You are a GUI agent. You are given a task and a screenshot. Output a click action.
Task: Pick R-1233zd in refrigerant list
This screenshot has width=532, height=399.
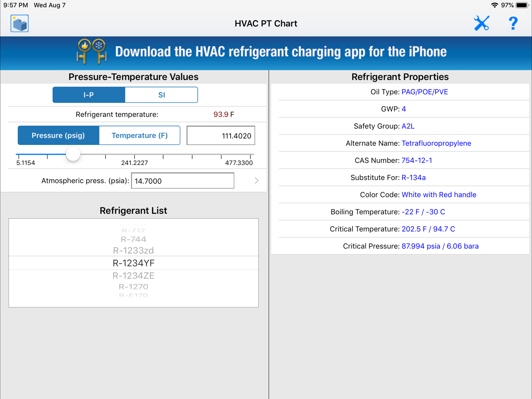tap(133, 250)
